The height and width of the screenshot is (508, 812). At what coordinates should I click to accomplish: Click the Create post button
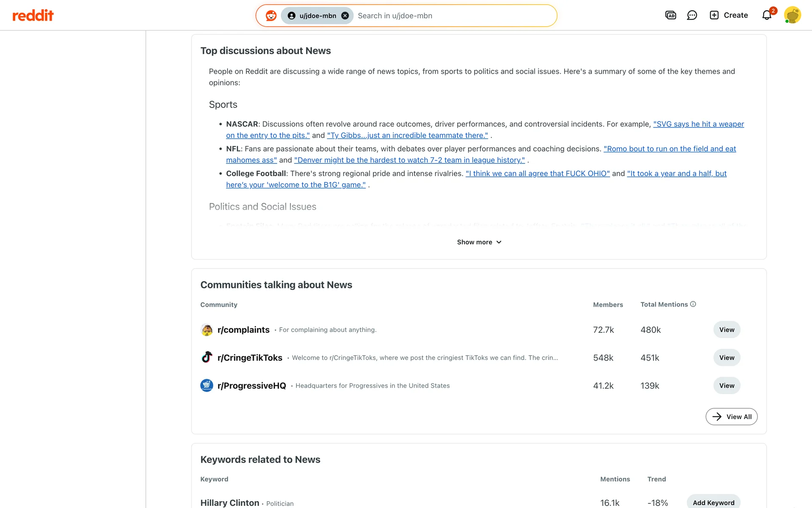click(729, 15)
